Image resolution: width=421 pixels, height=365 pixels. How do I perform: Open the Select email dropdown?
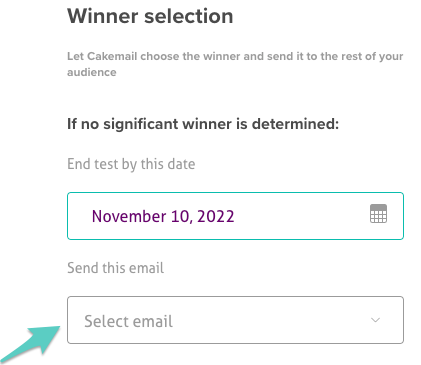235,320
